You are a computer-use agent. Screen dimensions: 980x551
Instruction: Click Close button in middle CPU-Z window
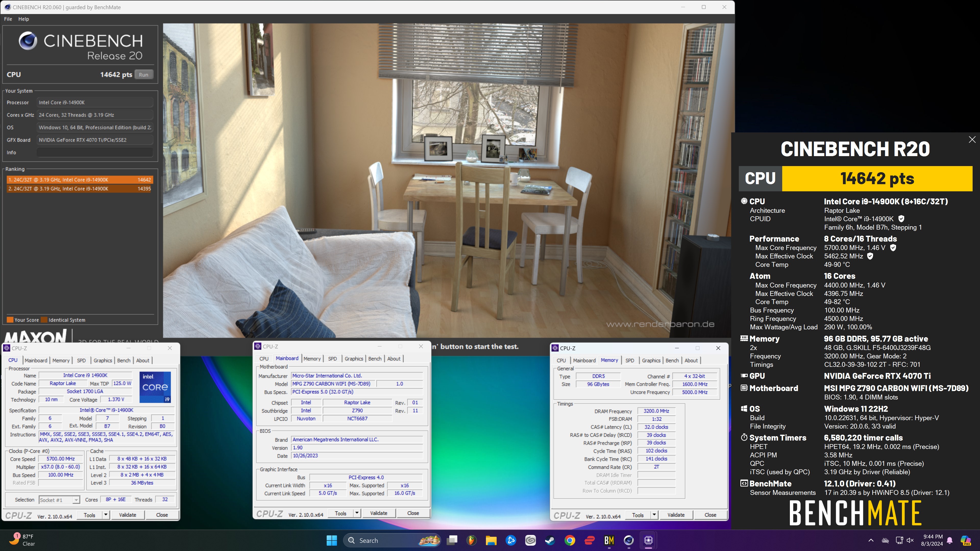[413, 513]
